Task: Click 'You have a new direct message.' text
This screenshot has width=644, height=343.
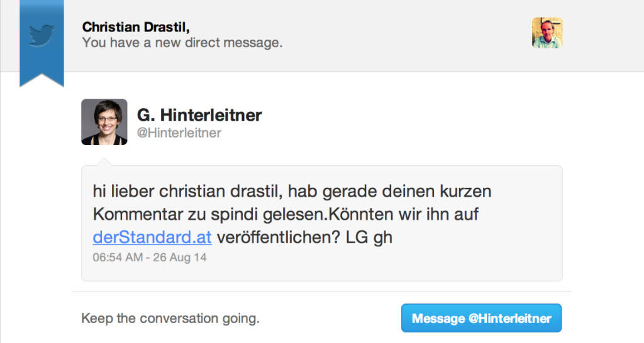Action: tap(182, 43)
